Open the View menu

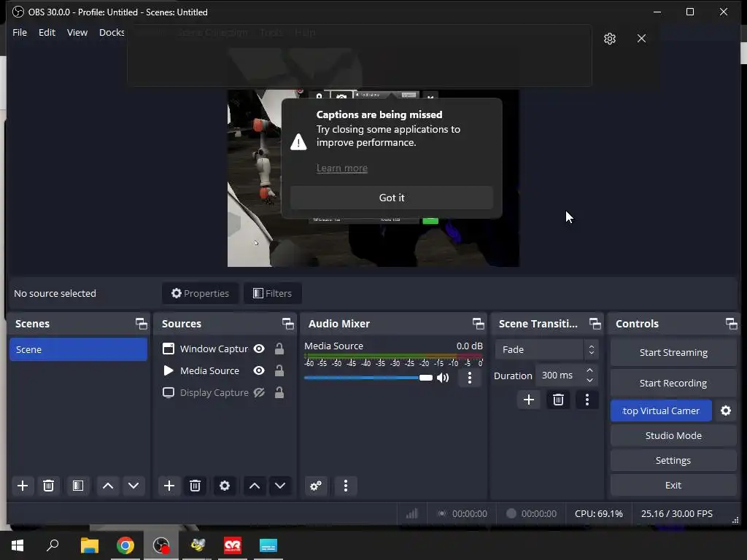pos(77,32)
